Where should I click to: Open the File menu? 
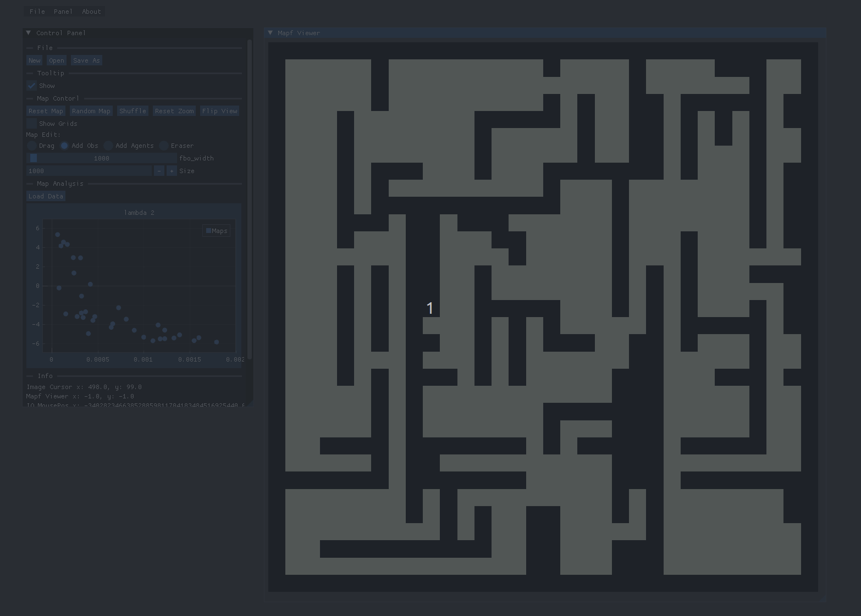click(x=37, y=12)
